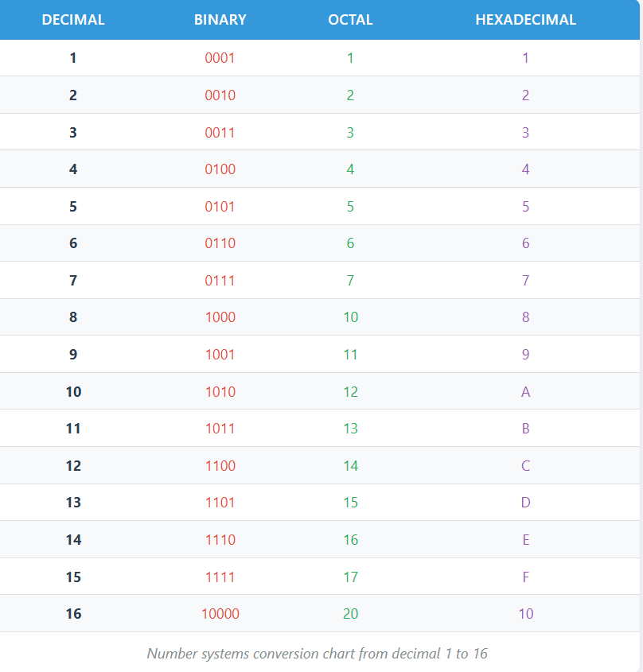The image size is (643, 672).
Task: Select binary value 0001 in first row
Action: click(x=220, y=58)
